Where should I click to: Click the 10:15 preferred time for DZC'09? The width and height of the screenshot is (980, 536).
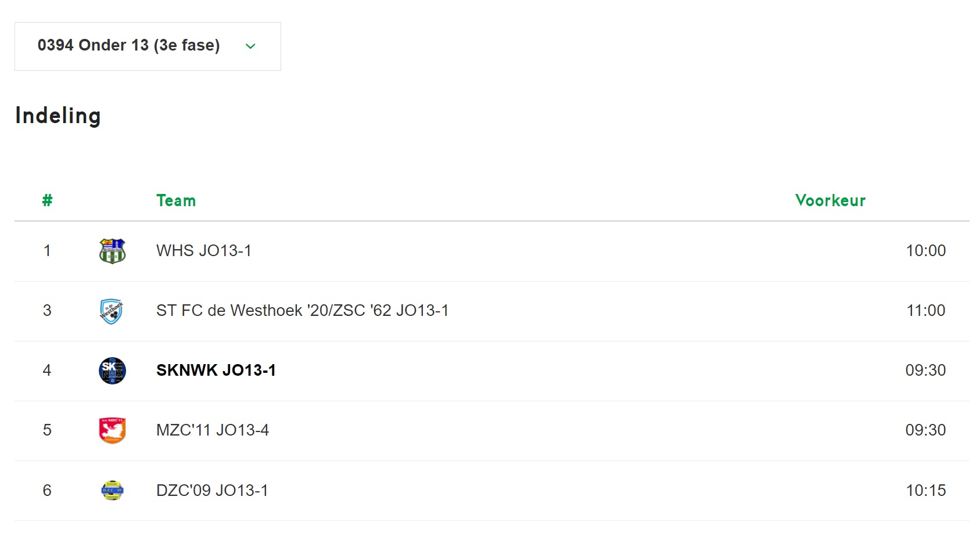pos(926,491)
